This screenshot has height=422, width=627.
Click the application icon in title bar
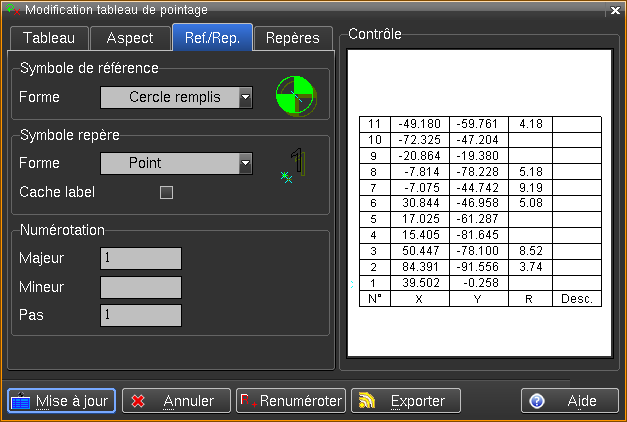pos(12,9)
